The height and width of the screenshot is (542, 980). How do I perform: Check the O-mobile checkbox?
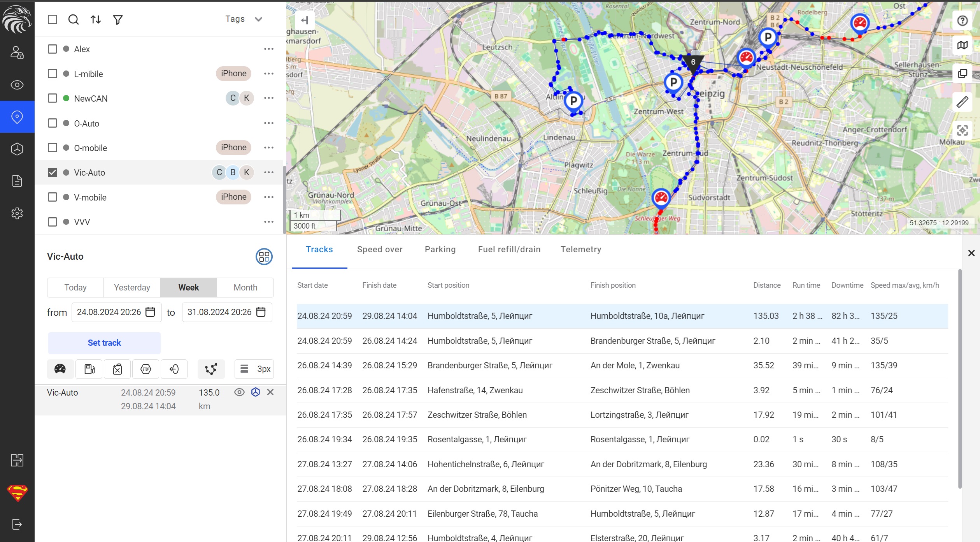click(53, 148)
